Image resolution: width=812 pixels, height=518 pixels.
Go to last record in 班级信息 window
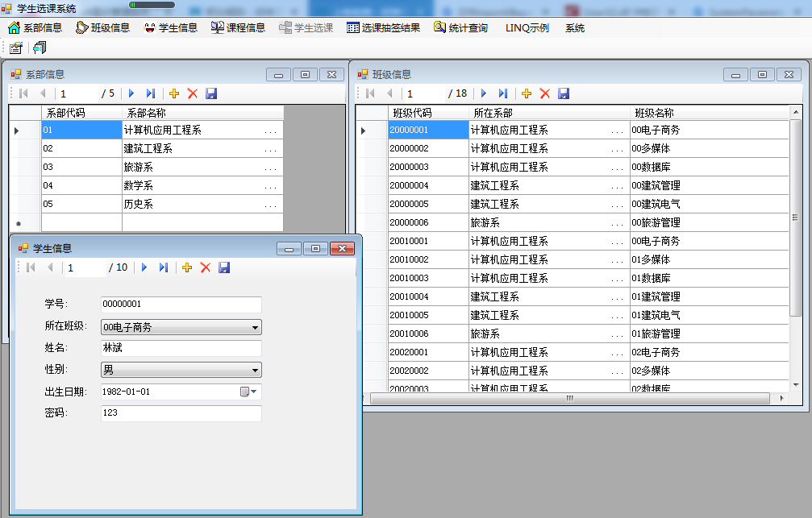[503, 93]
